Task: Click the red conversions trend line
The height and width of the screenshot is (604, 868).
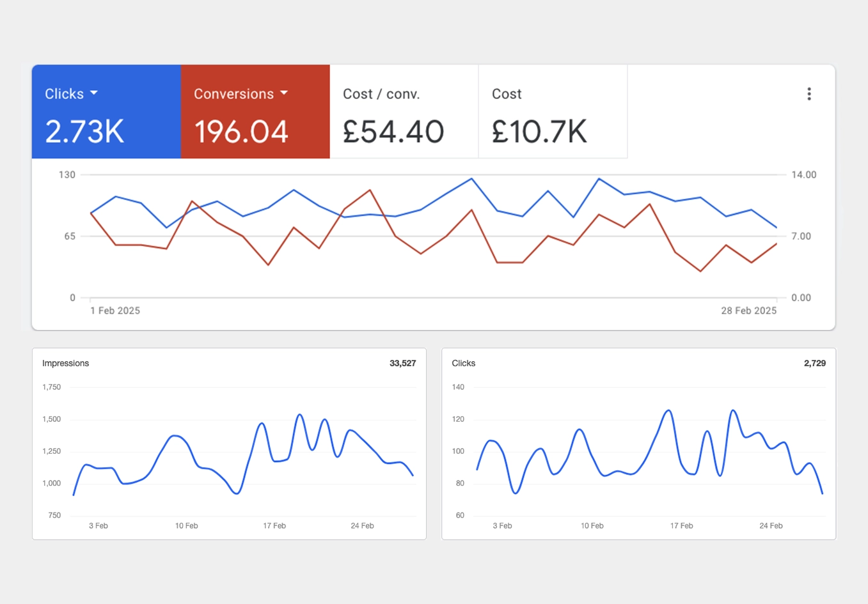Action: 368,190
